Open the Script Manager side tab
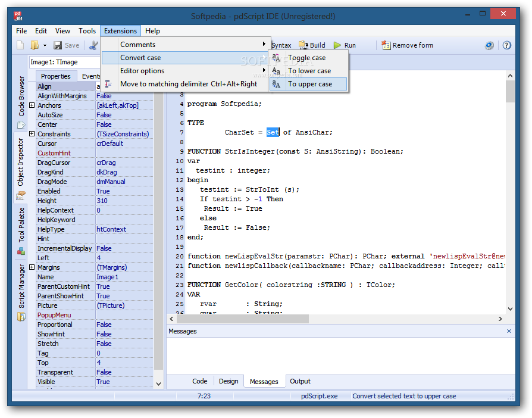This screenshot has width=532, height=418. click(21, 286)
